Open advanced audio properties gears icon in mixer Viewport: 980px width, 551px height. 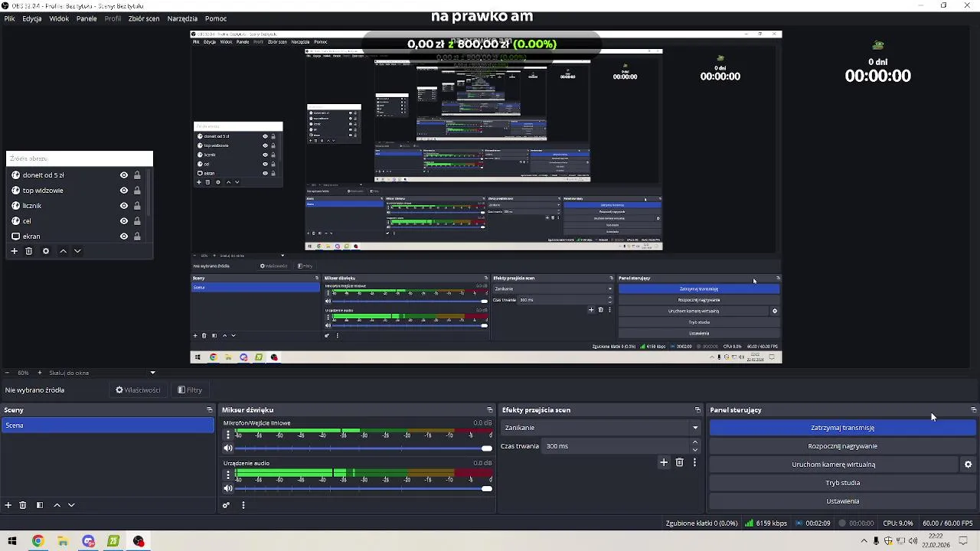pyautogui.click(x=226, y=505)
